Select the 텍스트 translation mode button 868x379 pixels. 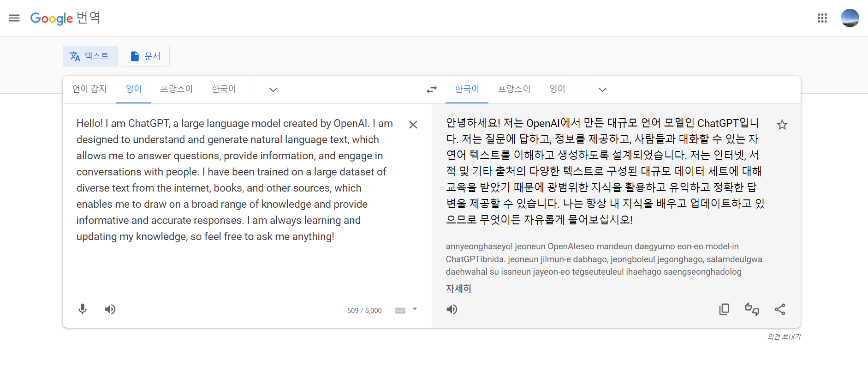point(90,56)
